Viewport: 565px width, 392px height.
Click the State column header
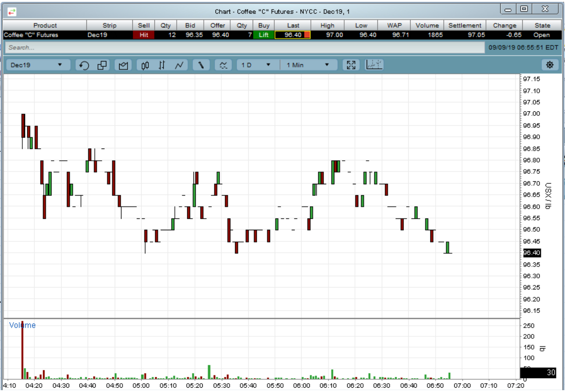pos(543,25)
